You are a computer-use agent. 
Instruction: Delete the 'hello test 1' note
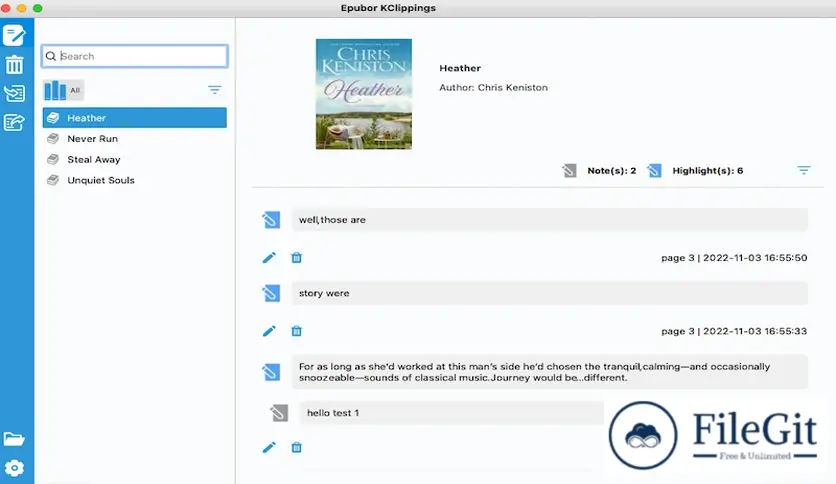(x=296, y=447)
